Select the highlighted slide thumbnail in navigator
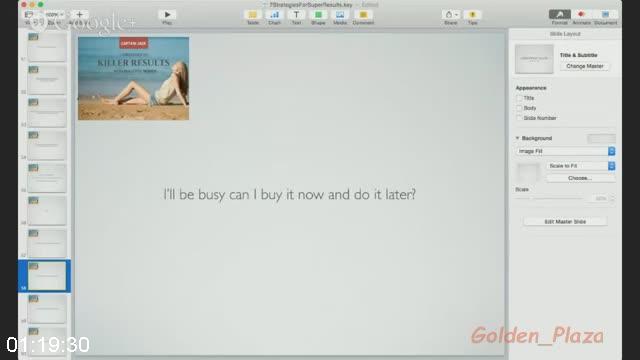Image resolution: width=640 pixels, height=360 pixels. point(47,276)
